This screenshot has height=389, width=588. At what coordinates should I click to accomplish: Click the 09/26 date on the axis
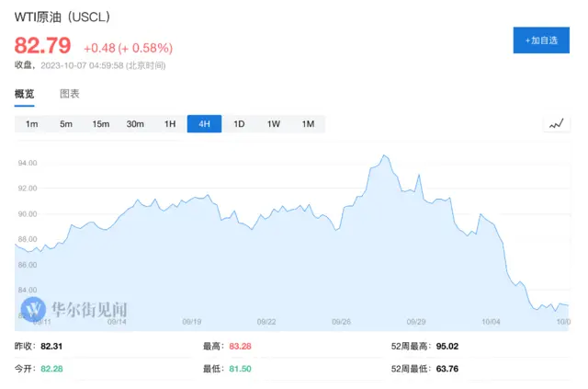341,322
